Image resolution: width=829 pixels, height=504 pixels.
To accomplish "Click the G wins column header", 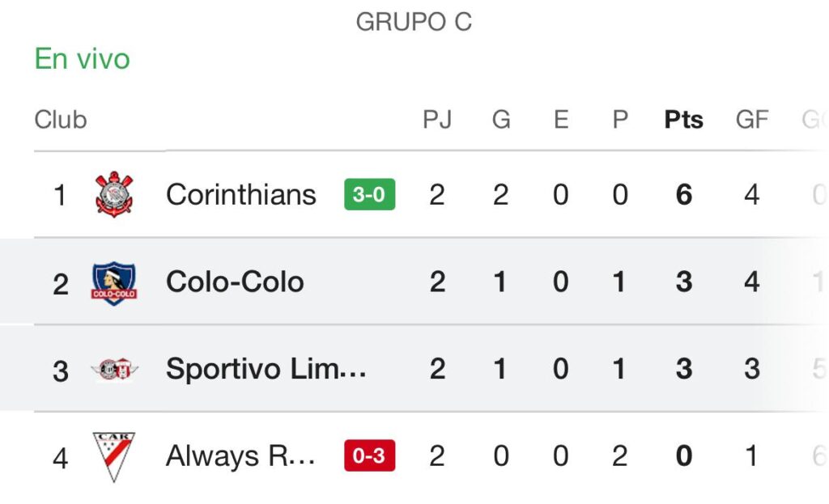I will tap(500, 120).
